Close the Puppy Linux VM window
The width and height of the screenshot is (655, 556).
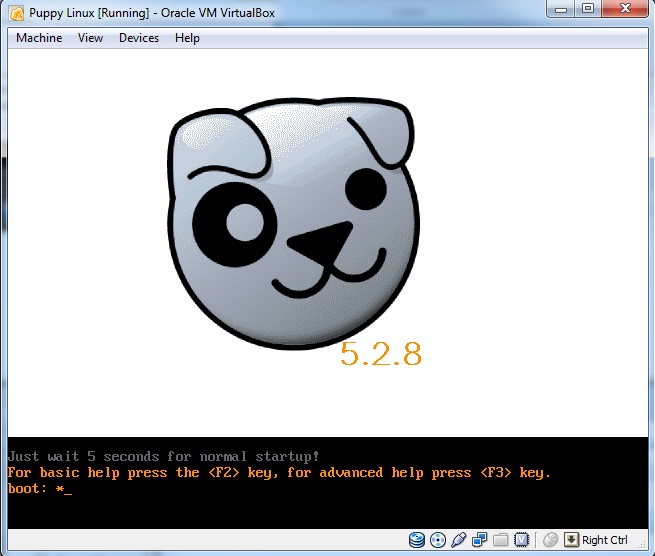click(625, 8)
